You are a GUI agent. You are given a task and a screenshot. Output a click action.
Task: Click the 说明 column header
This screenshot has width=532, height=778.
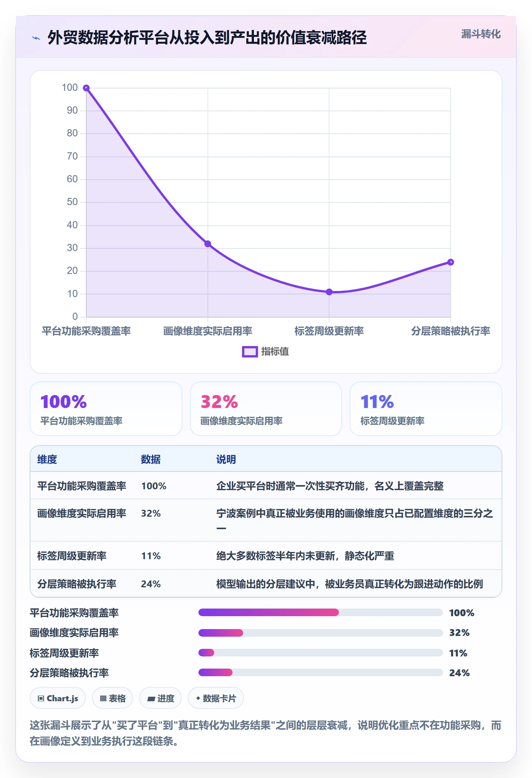[226, 459]
